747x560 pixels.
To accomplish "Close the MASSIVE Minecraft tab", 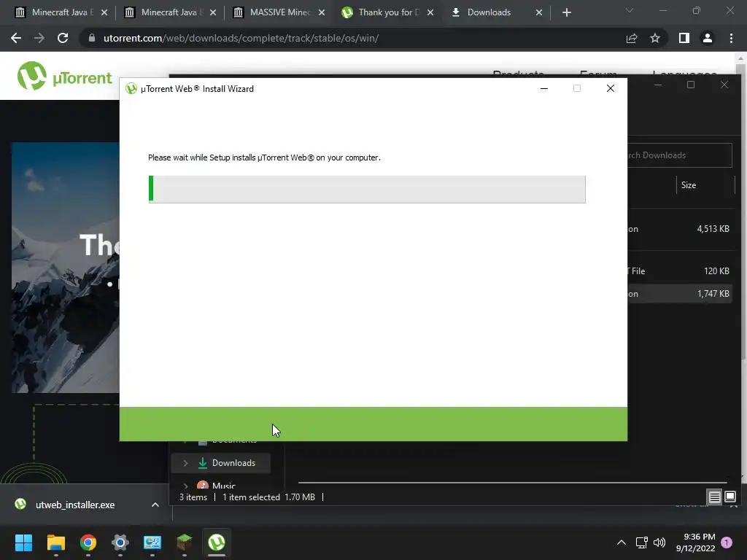I will pyautogui.click(x=322, y=12).
